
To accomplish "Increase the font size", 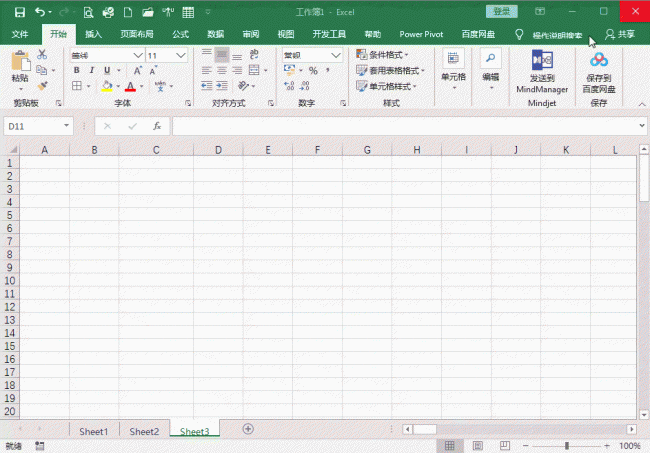I will click(138, 70).
